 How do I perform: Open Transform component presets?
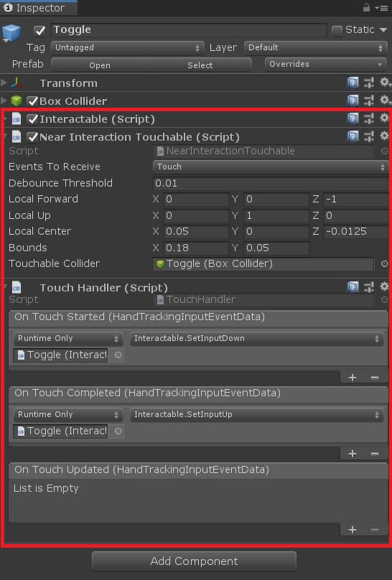coord(369,83)
